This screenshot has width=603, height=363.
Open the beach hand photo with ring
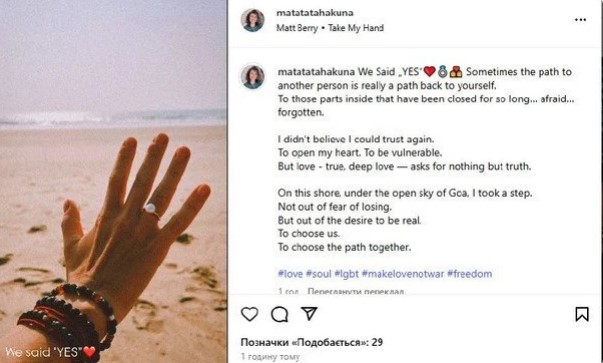point(113,182)
